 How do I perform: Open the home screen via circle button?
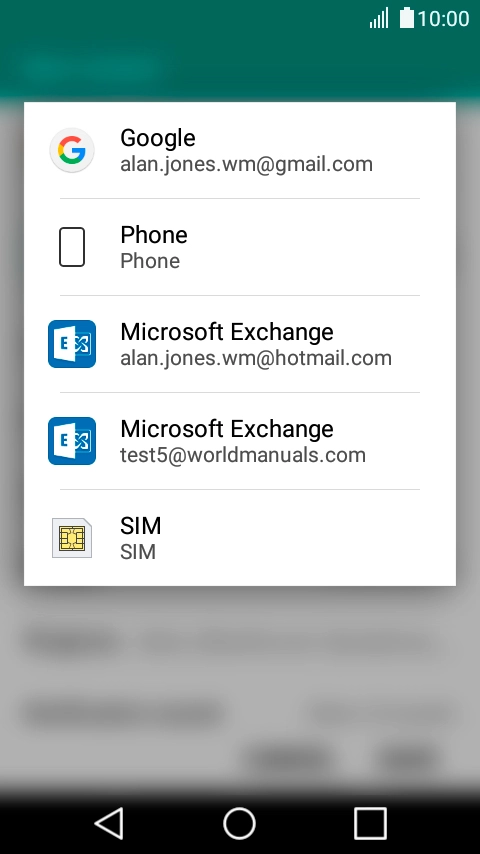tap(240, 823)
